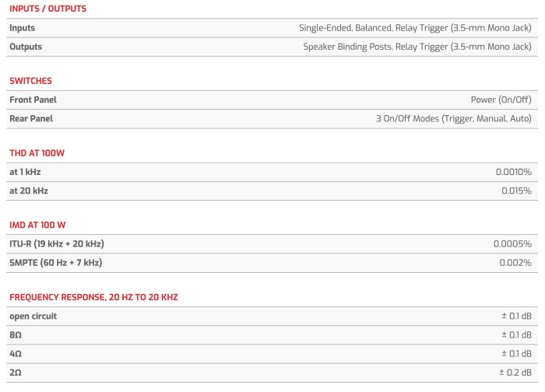Click the SWITCHES section heading
The height and width of the screenshot is (392, 545).
(30, 81)
